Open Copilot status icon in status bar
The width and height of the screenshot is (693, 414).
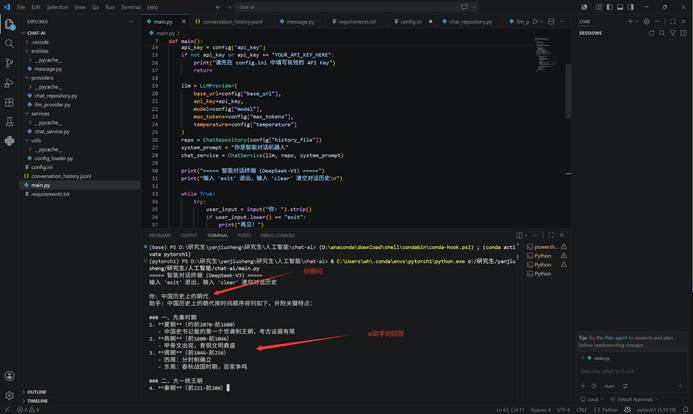click(627, 410)
